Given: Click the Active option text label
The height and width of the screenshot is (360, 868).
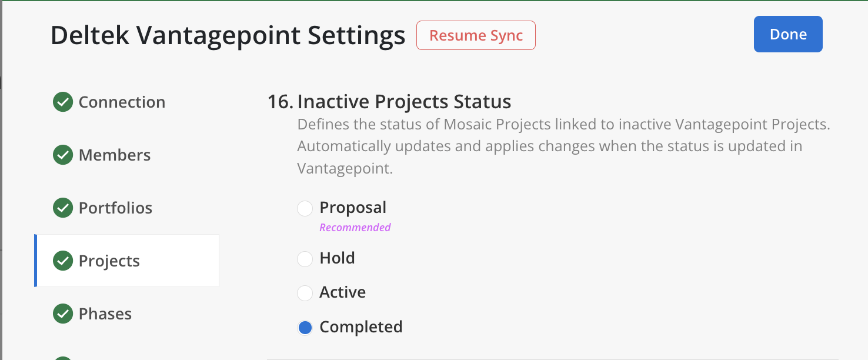Looking at the screenshot, I should [342, 292].
